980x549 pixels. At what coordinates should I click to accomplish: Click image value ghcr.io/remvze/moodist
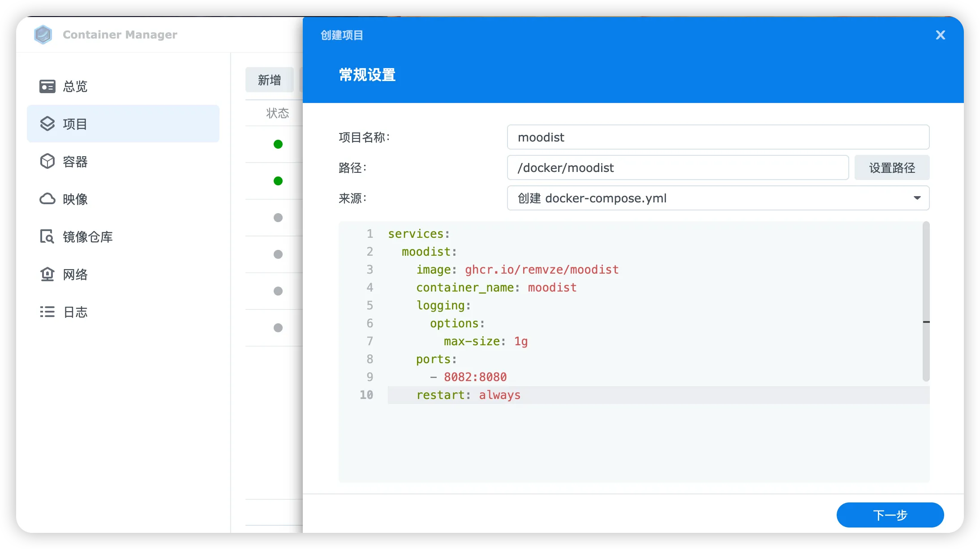(542, 270)
